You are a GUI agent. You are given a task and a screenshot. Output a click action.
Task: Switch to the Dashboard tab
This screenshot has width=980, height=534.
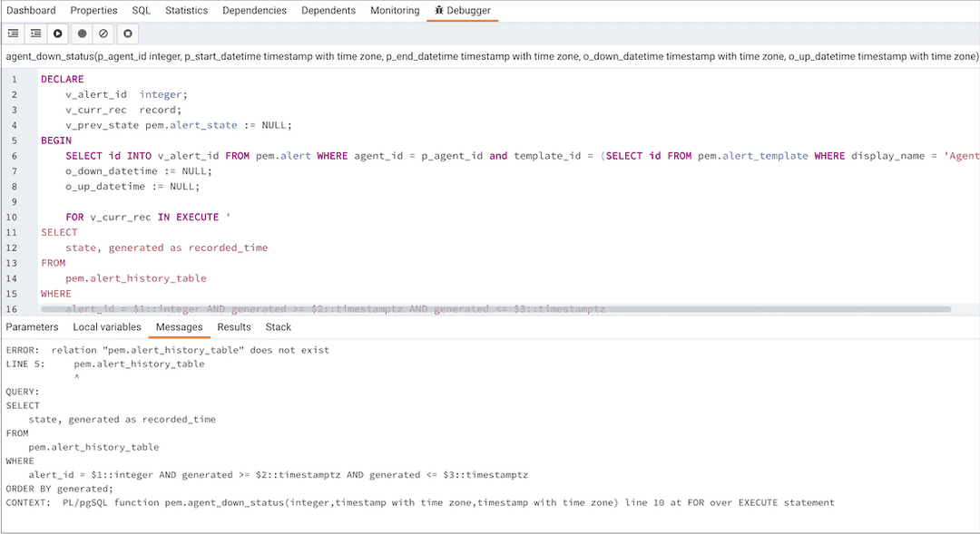pos(31,11)
